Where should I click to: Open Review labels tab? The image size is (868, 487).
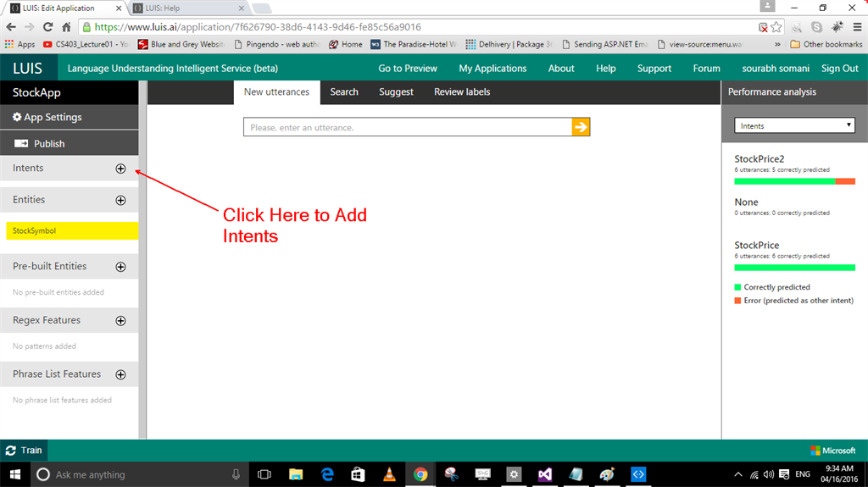462,91
